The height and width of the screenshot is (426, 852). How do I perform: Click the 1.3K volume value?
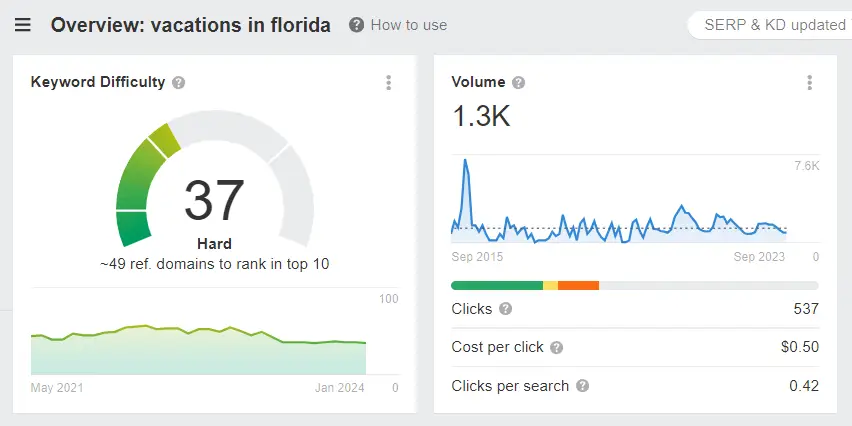point(481,116)
